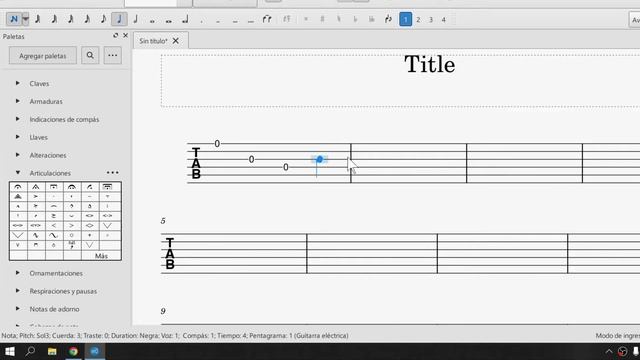Select the normal fermata articulation

[18, 187]
